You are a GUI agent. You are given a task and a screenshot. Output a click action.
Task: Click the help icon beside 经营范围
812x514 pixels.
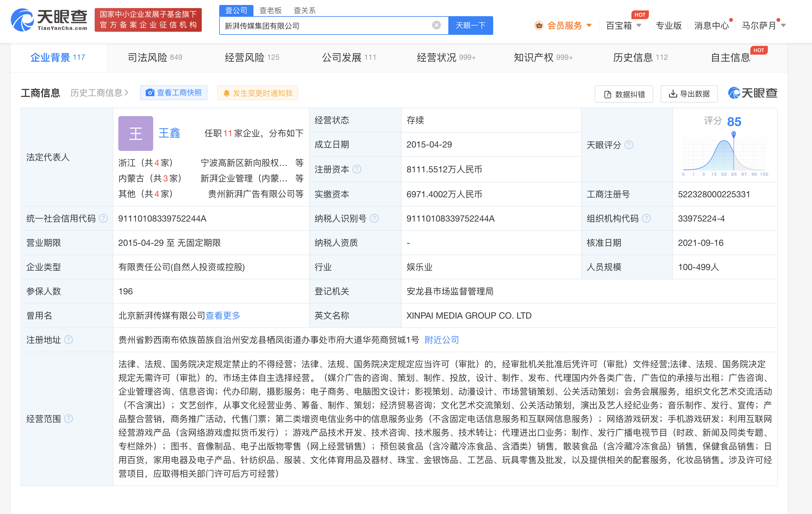point(68,418)
